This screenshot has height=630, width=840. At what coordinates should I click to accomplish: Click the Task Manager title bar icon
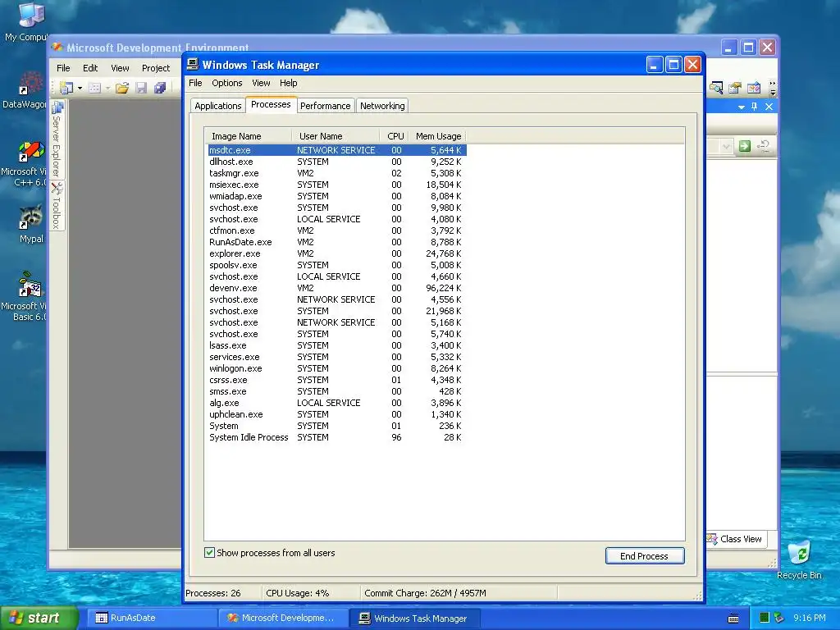[x=192, y=64]
